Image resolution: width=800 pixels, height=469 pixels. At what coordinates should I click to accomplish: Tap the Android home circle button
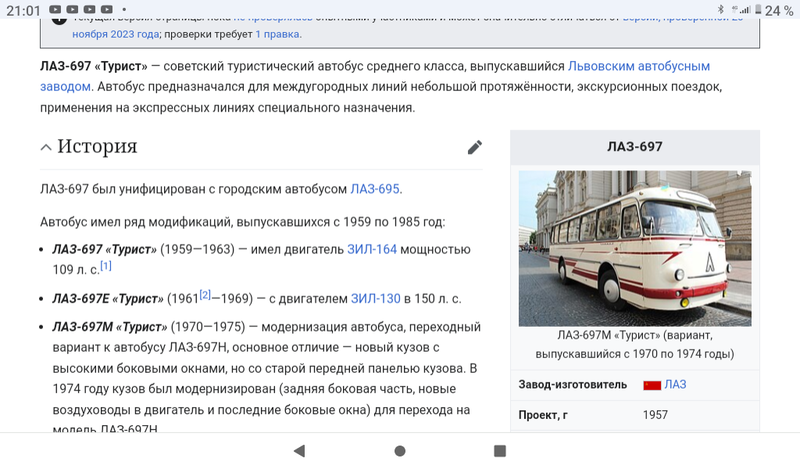(x=400, y=451)
